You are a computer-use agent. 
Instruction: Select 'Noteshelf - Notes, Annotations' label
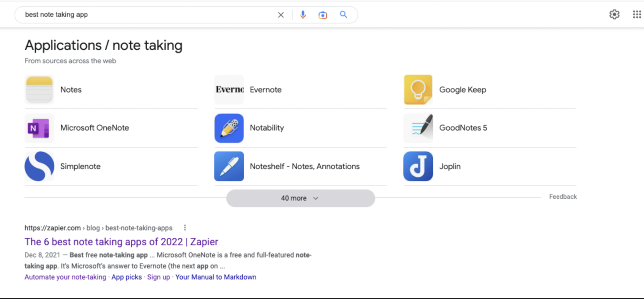(x=305, y=167)
